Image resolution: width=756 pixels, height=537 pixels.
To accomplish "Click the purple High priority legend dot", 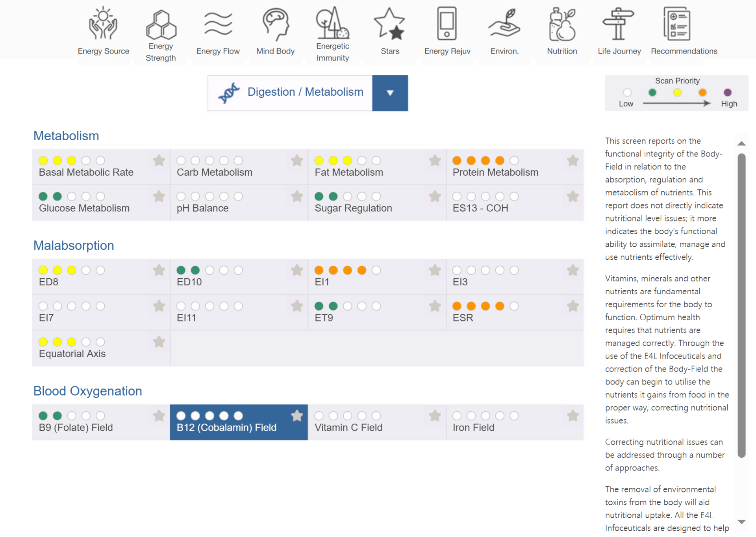I will point(727,93).
